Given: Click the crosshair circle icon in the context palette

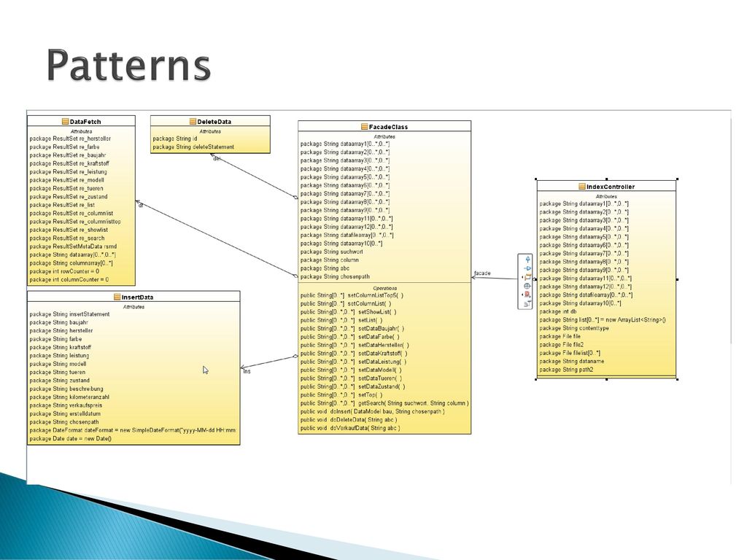Looking at the screenshot, I should pyautogui.click(x=527, y=286).
